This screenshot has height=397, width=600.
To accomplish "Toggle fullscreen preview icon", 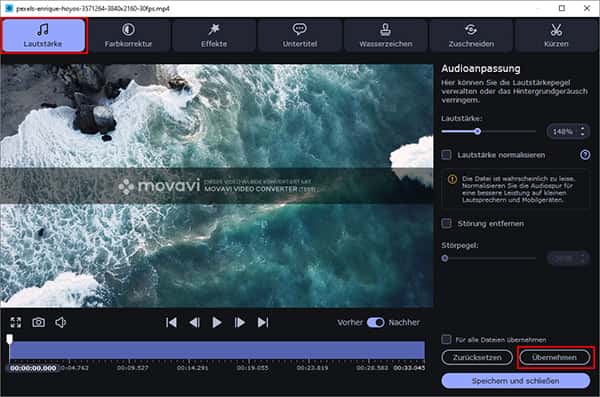I will pos(16,322).
